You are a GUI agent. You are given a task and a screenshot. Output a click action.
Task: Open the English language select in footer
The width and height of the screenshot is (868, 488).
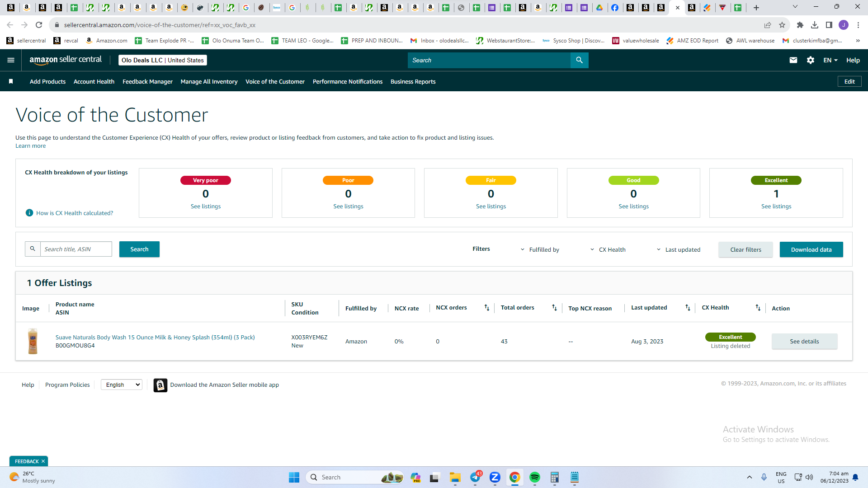(x=122, y=385)
